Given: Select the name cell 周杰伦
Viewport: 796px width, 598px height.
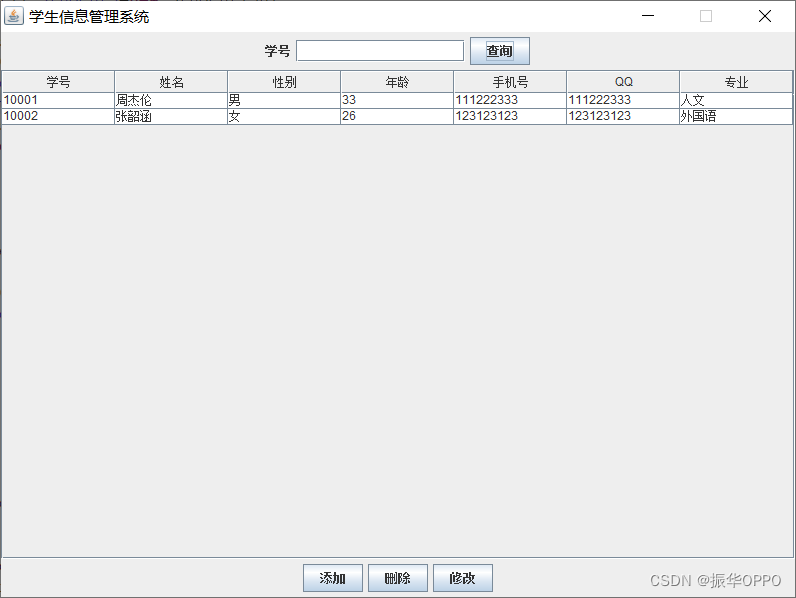Looking at the screenshot, I should [171, 100].
